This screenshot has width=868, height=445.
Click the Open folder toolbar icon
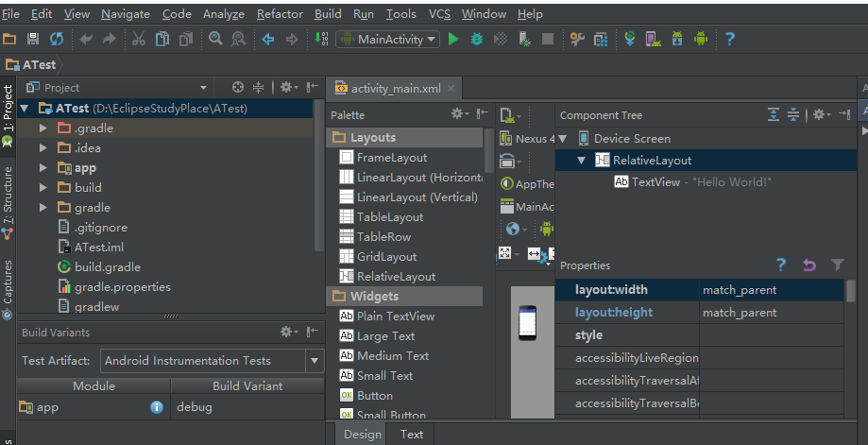click(9, 39)
